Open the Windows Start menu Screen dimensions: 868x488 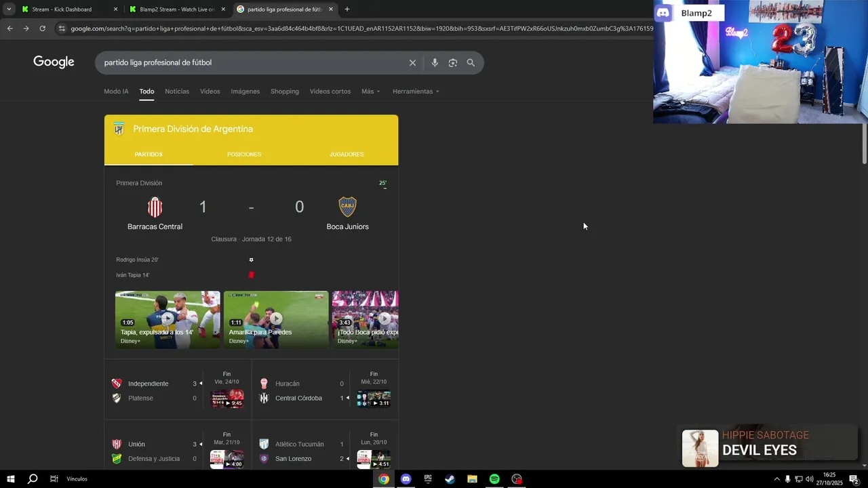pos(10,479)
